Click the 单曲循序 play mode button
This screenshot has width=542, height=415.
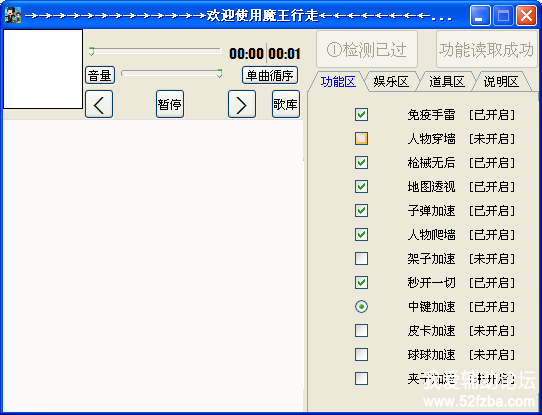270,75
